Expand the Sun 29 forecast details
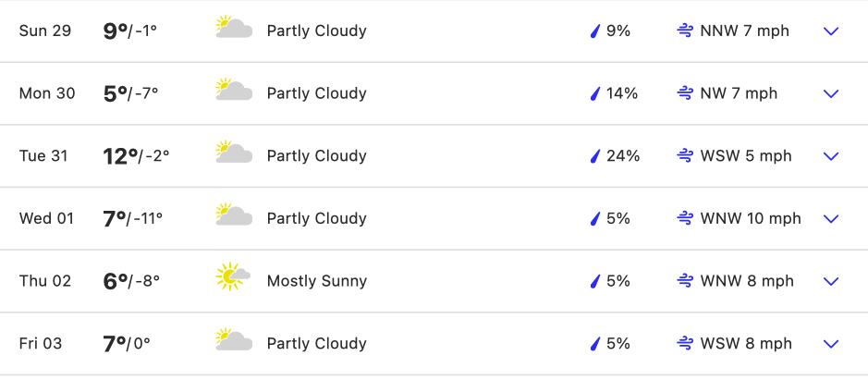Screen dimensions: 868x380 (x=831, y=31)
